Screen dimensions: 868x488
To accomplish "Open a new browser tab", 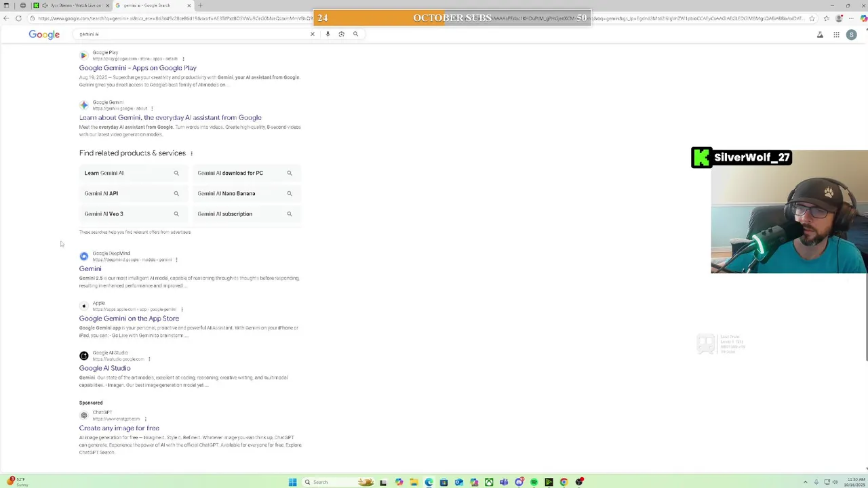I will tap(200, 5).
